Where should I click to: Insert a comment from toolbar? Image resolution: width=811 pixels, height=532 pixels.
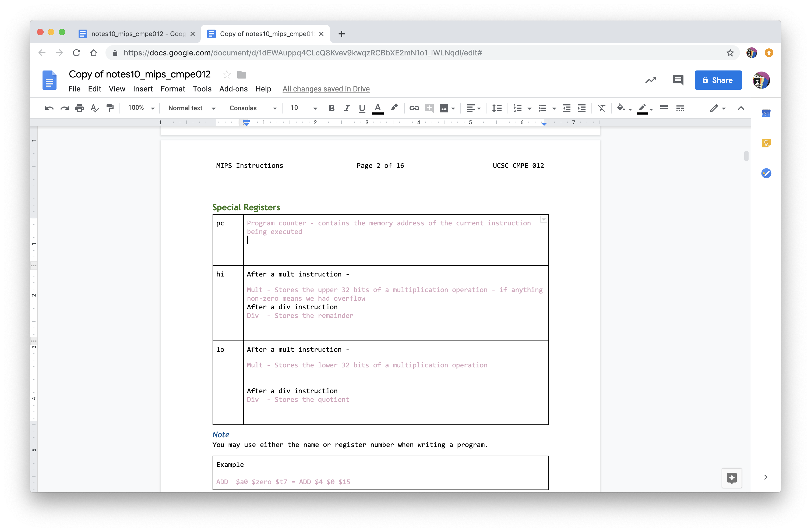pyautogui.click(x=429, y=108)
